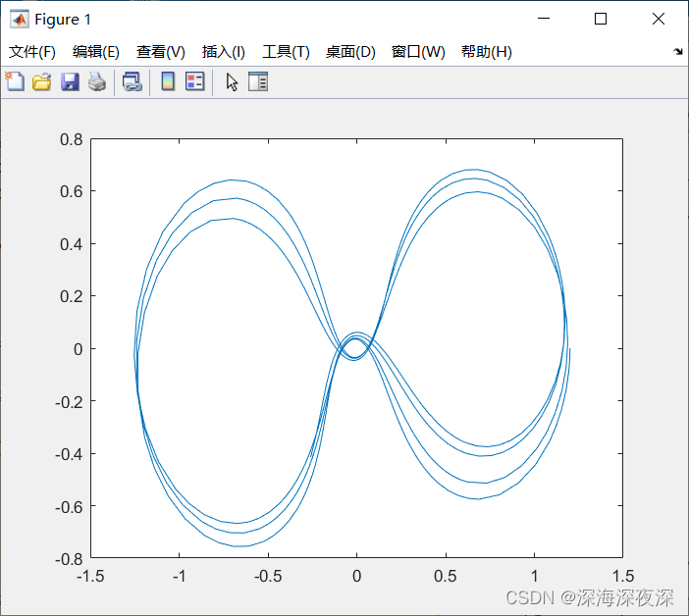Open the Property Inspector icon
Image resolution: width=689 pixels, height=616 pixels.
pyautogui.click(x=258, y=81)
